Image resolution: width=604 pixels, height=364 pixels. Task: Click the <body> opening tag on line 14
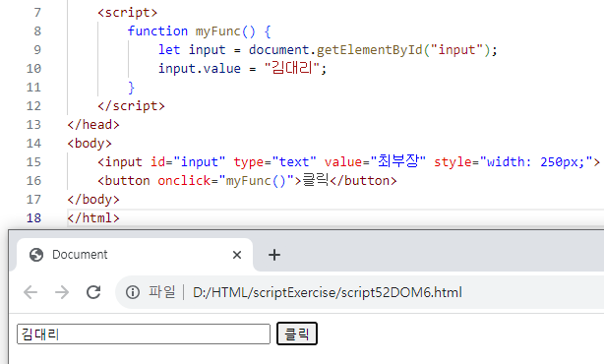click(90, 144)
